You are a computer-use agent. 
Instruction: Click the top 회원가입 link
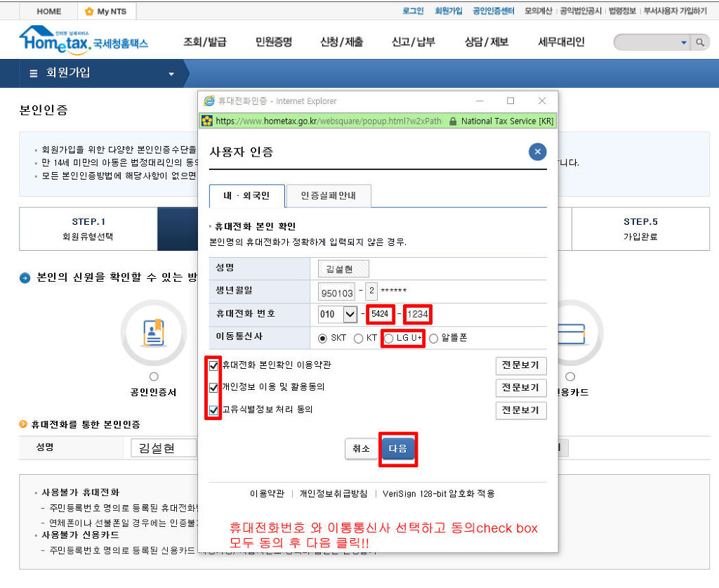point(449,11)
